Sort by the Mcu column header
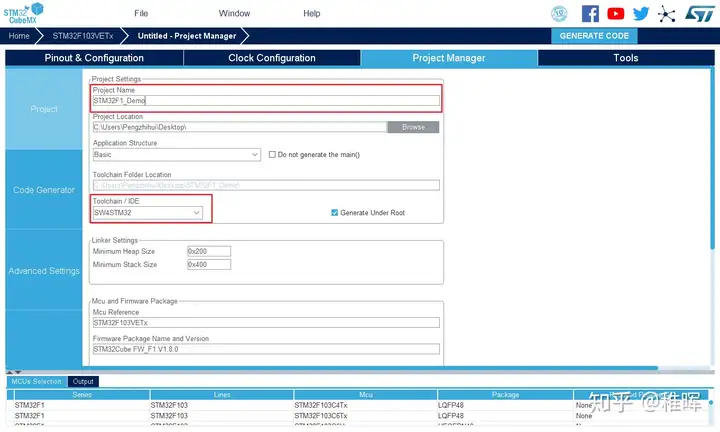The width and height of the screenshot is (720, 432). point(366,394)
